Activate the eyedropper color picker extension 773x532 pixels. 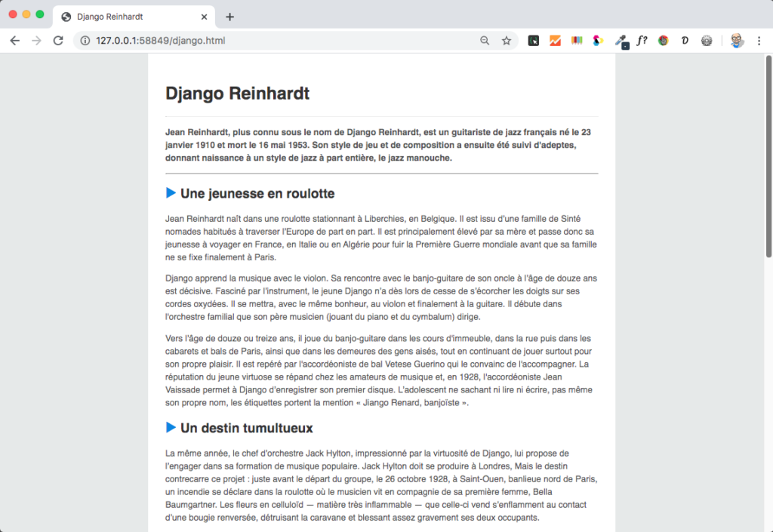[621, 42]
